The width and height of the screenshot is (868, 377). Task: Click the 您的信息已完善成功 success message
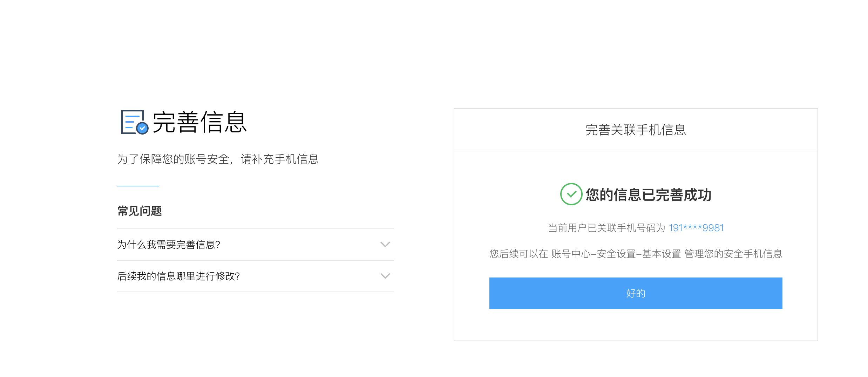649,195
